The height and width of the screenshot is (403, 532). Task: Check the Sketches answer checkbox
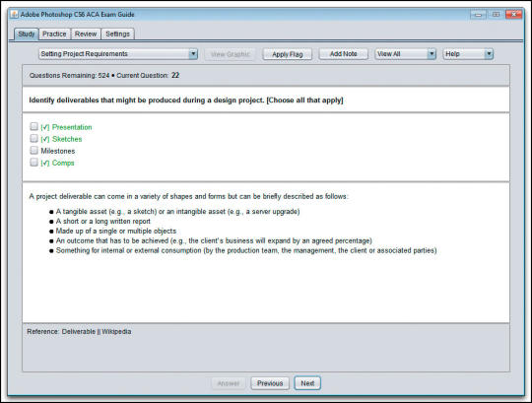coord(33,138)
